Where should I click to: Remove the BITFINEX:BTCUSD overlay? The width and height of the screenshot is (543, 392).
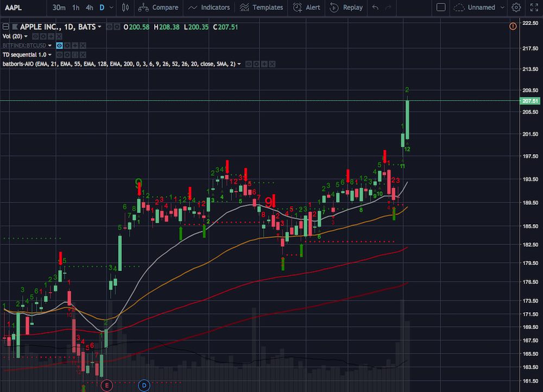click(x=83, y=46)
